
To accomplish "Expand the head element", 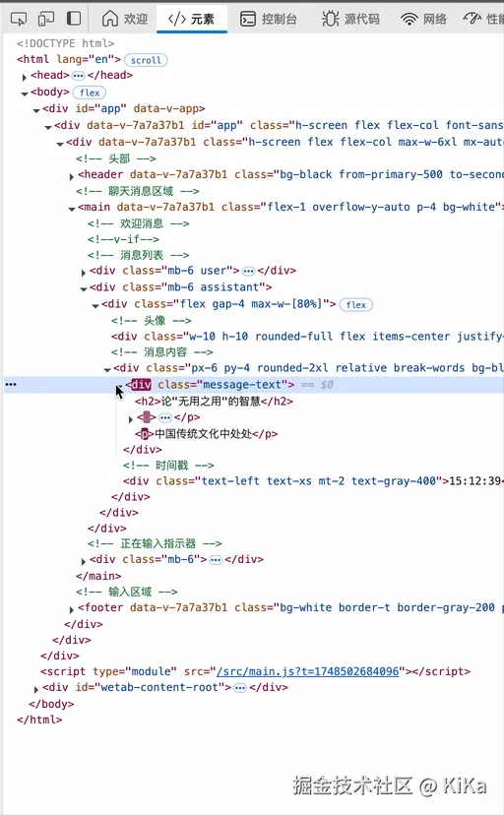I will (x=24, y=77).
